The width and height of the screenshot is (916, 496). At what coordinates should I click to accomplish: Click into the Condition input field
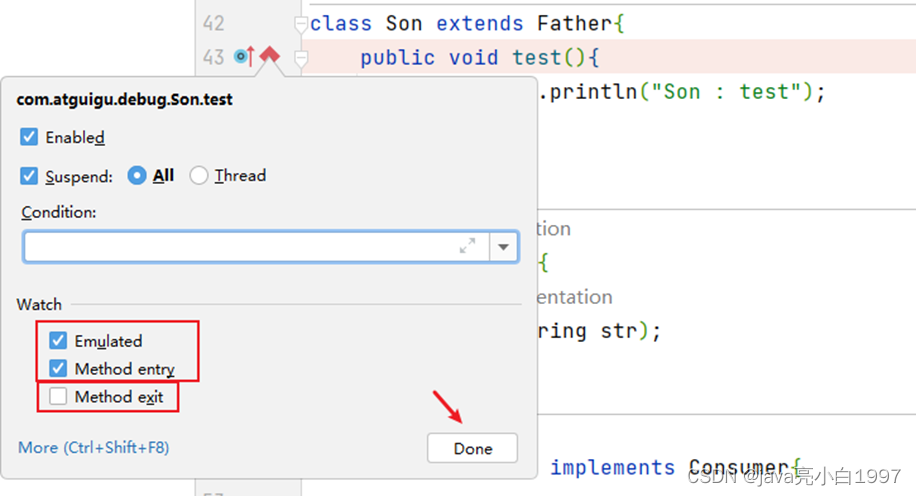256,247
